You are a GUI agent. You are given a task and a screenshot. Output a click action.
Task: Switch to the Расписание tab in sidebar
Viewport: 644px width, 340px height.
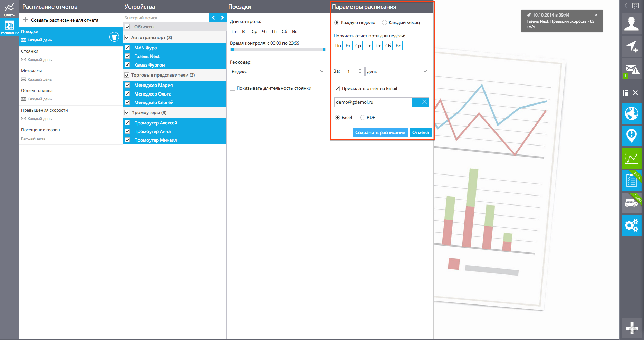pos(9,27)
